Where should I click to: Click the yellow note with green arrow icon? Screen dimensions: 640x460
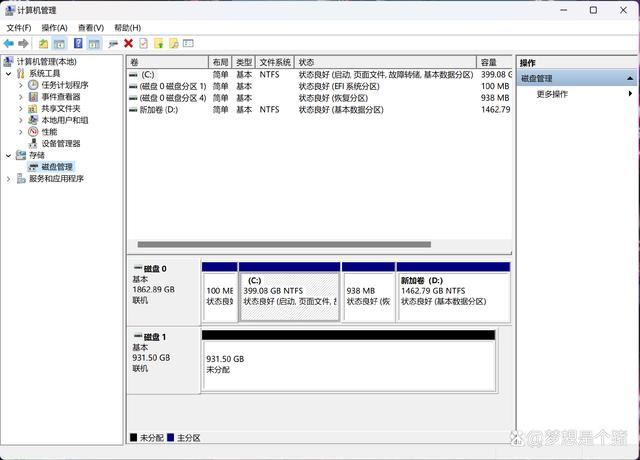click(159, 43)
